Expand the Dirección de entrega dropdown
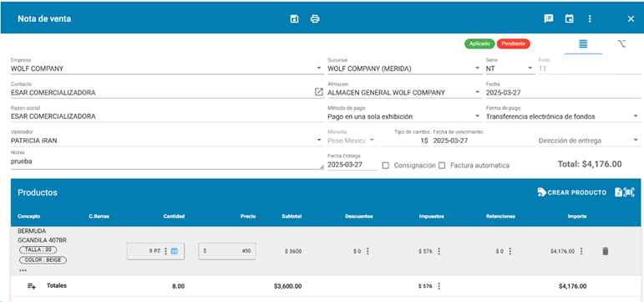 pos(636,141)
